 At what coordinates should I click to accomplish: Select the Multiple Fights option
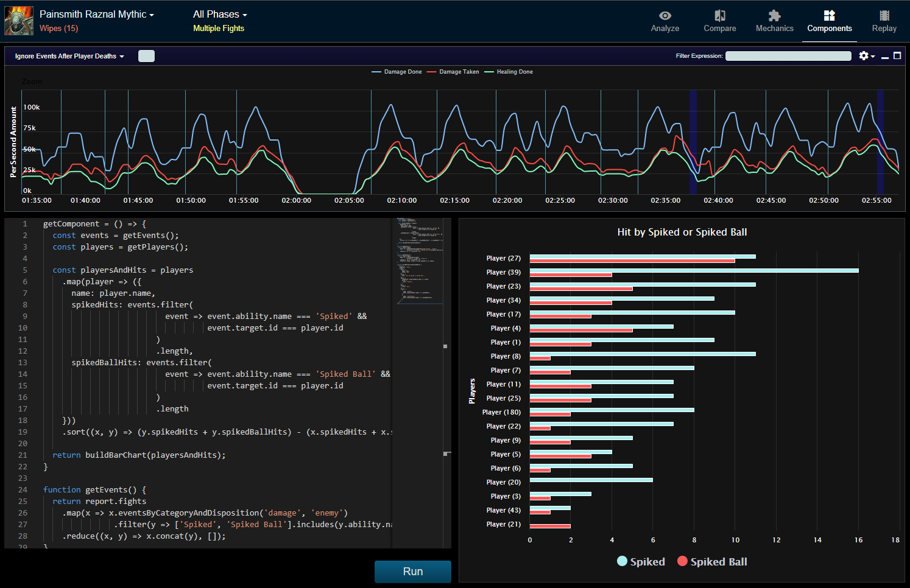(220, 28)
